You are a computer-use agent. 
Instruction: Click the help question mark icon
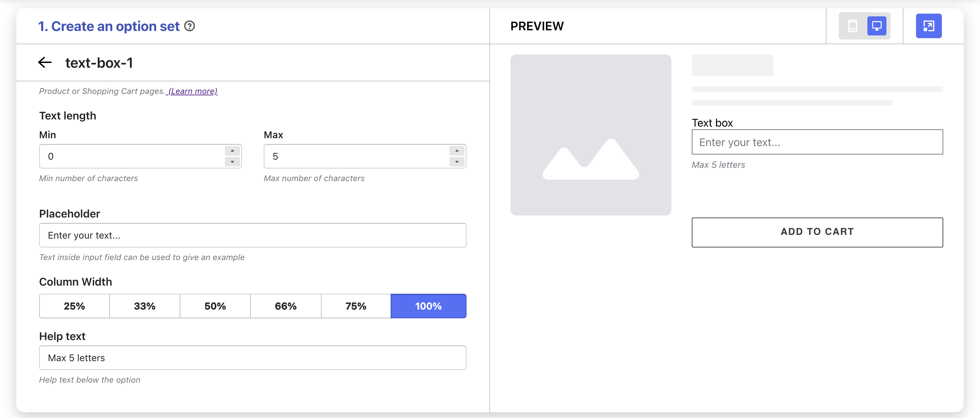tap(190, 26)
